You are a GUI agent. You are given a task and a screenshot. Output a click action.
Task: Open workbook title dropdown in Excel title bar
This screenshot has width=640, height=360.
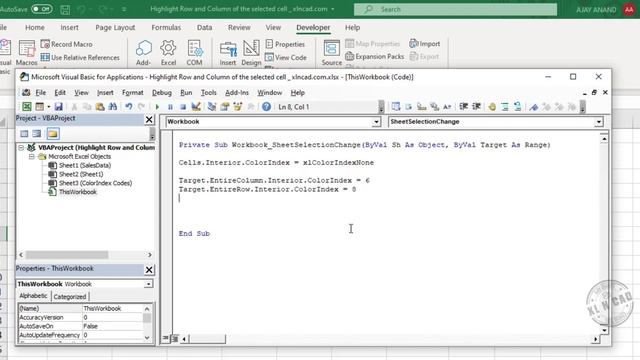tap(333, 9)
